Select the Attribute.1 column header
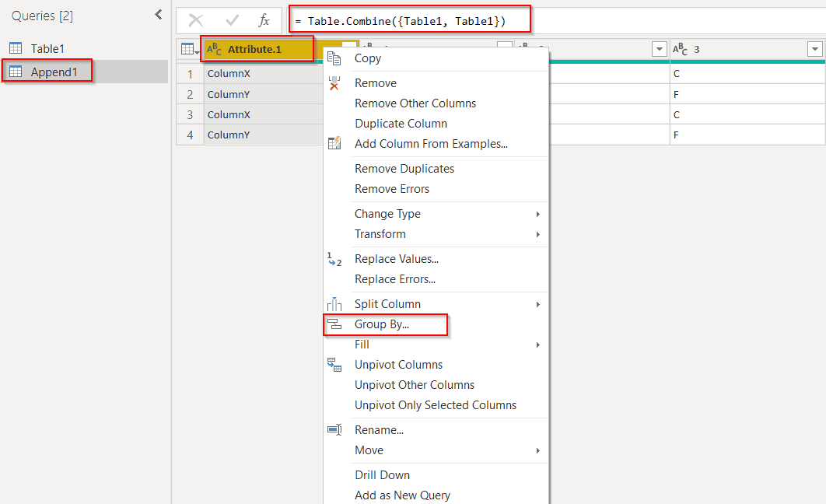 (257, 48)
